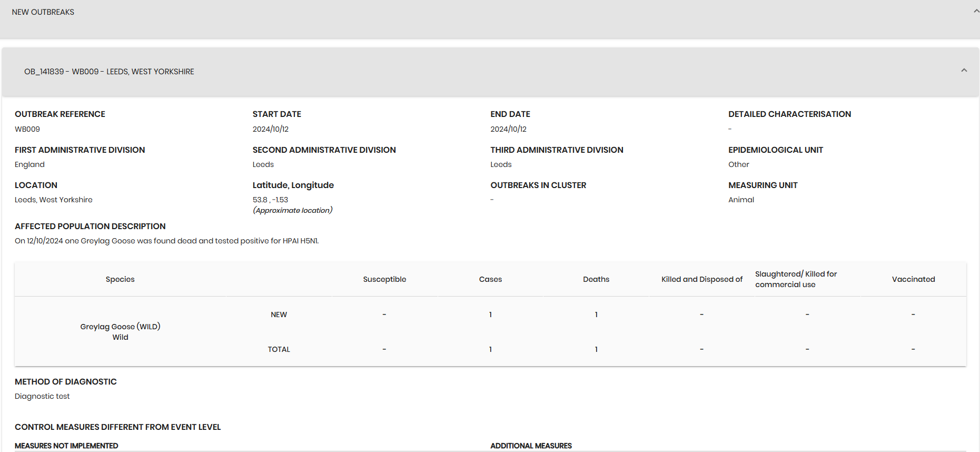Viewport: 980px width, 452px height.
Task: Collapse the NEW OUTBREAKS section chevron
Action: 976,12
